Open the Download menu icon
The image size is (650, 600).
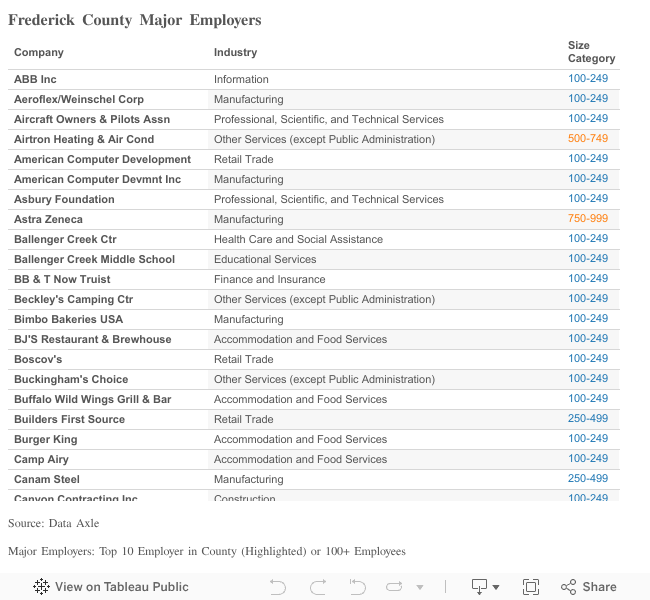coord(479,587)
